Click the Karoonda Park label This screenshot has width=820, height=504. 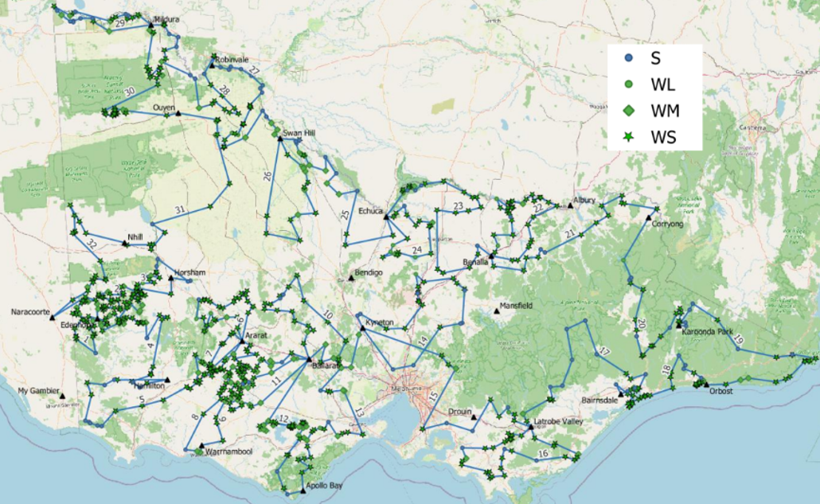pyautogui.click(x=708, y=331)
